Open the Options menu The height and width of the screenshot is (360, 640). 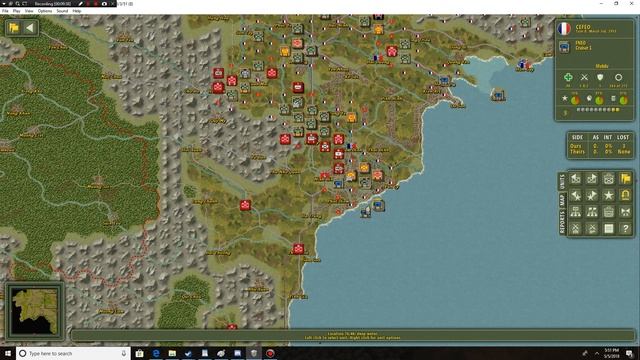pyautogui.click(x=45, y=11)
